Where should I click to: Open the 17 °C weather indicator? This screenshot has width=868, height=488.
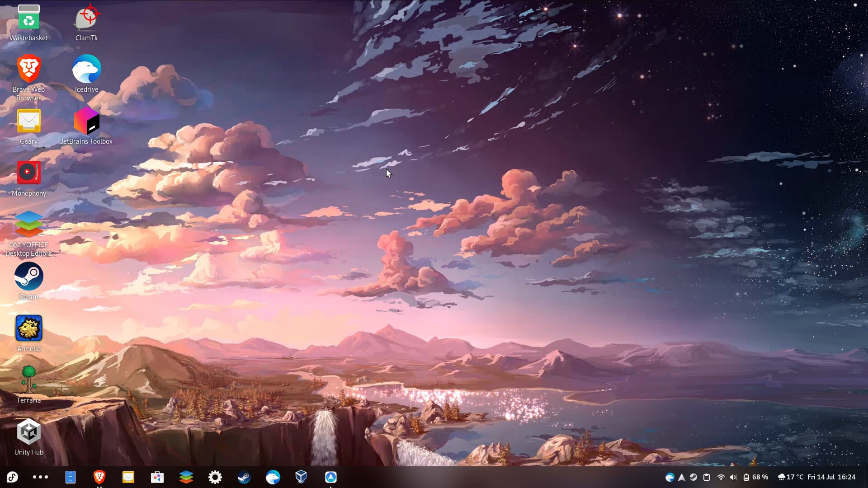point(790,477)
